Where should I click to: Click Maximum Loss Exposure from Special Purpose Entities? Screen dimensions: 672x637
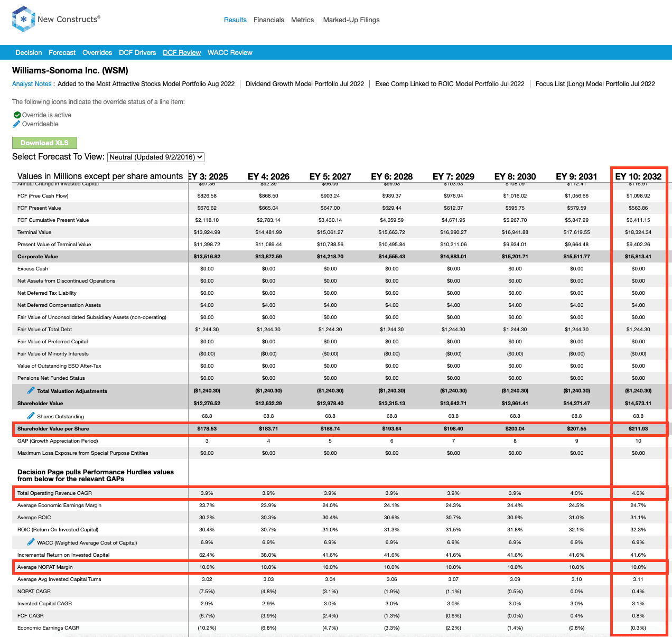click(83, 453)
